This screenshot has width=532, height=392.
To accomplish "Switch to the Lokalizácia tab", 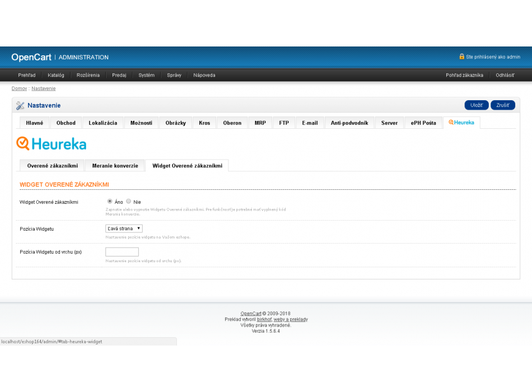I will pos(103,123).
